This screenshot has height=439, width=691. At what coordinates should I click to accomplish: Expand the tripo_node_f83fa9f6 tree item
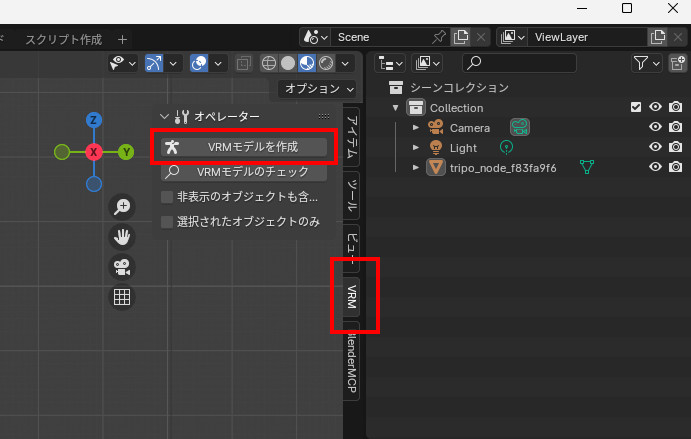417,167
